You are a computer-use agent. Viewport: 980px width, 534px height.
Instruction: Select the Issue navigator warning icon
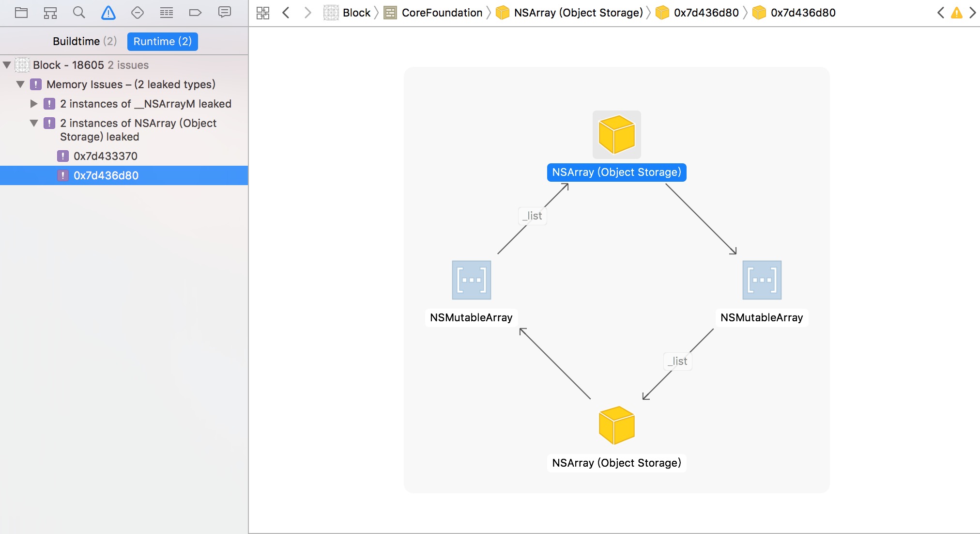coord(108,13)
